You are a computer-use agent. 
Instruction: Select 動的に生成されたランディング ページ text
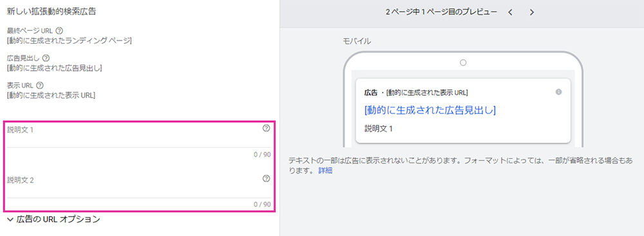70,41
